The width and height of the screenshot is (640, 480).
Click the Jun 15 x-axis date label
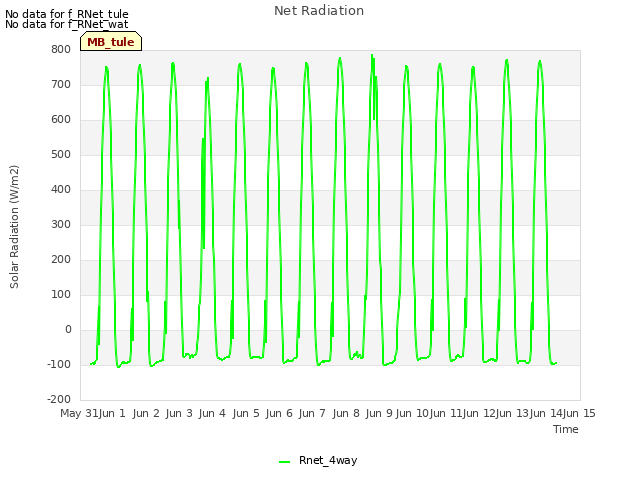(579, 413)
